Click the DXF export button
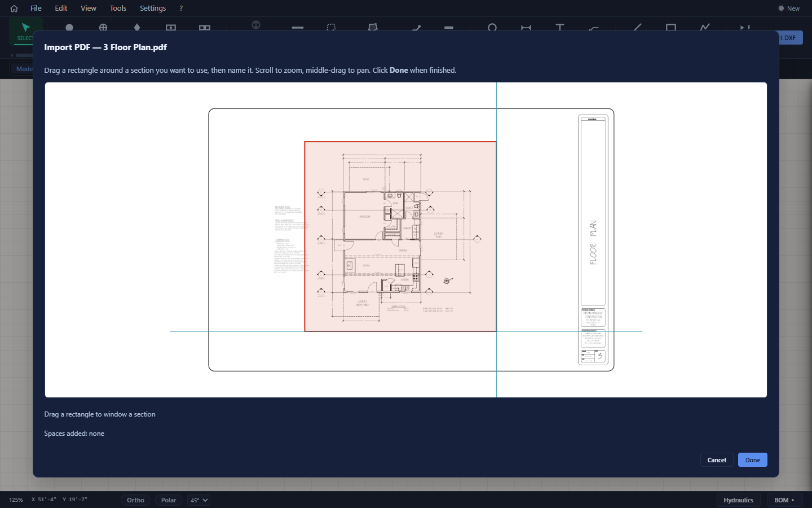The width and height of the screenshot is (812, 508). 790,38
